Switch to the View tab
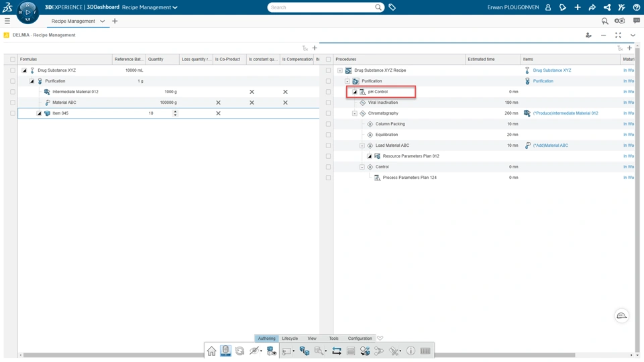The image size is (644, 362). click(x=312, y=338)
